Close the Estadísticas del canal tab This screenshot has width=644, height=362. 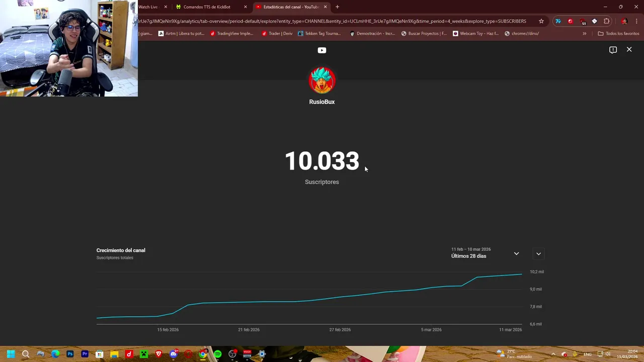pos(325,7)
